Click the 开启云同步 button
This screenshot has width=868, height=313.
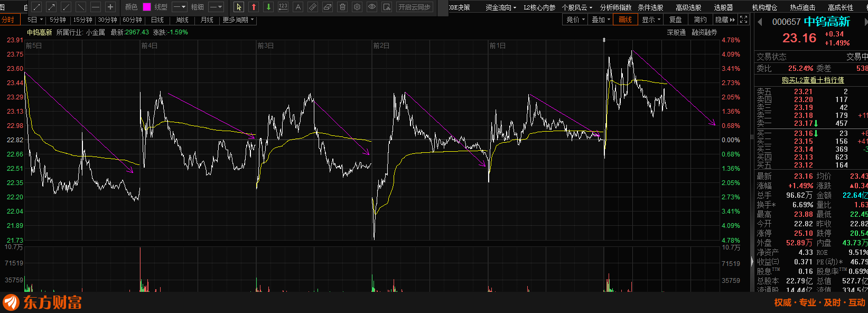pos(415,7)
